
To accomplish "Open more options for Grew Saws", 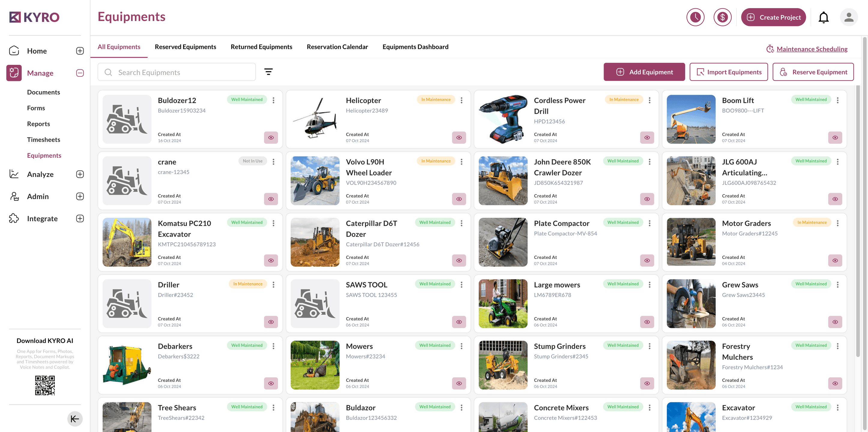I will point(837,285).
